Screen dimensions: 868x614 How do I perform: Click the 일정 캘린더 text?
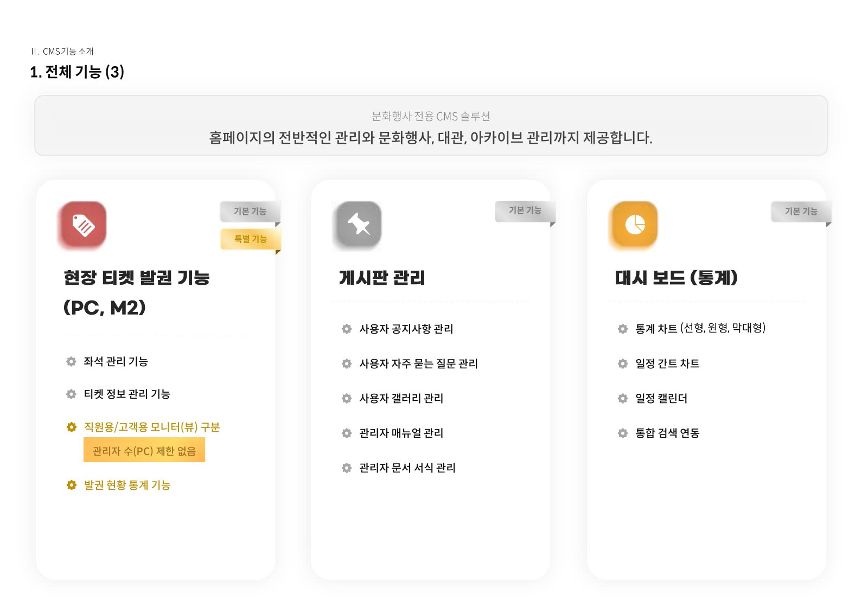coord(661,398)
